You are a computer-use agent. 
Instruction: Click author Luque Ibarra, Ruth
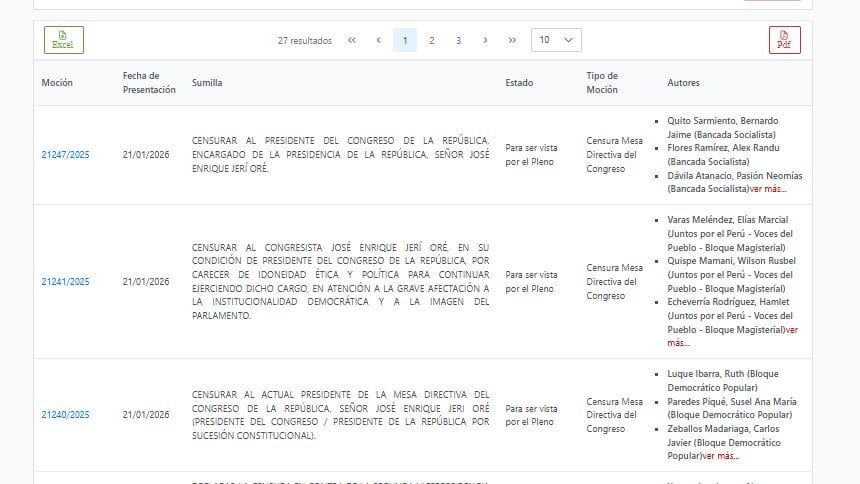(722, 380)
